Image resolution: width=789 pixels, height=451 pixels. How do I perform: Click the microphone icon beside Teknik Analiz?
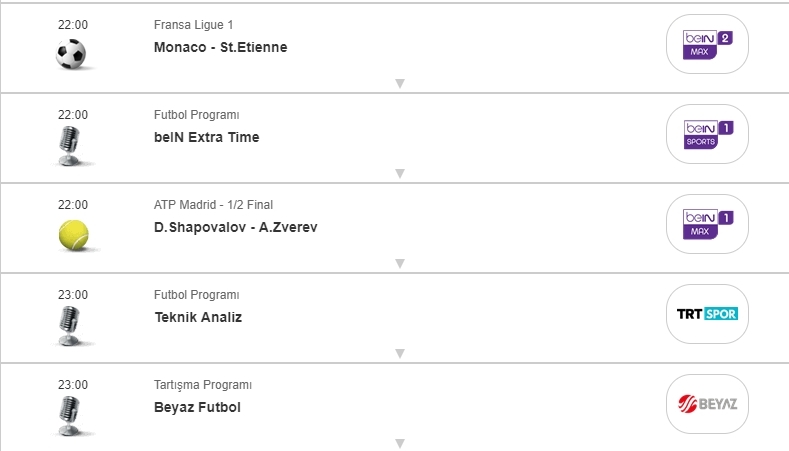tap(69, 325)
